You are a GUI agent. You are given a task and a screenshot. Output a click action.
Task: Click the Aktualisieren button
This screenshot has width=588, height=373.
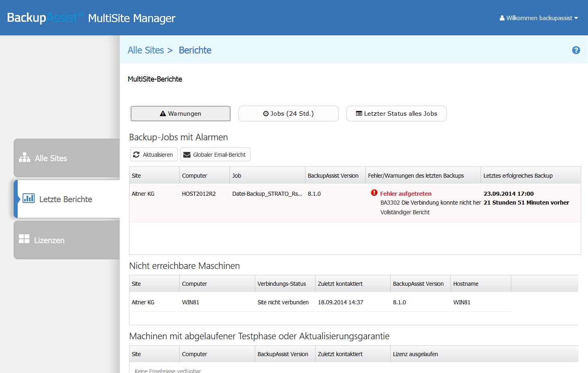pos(154,155)
